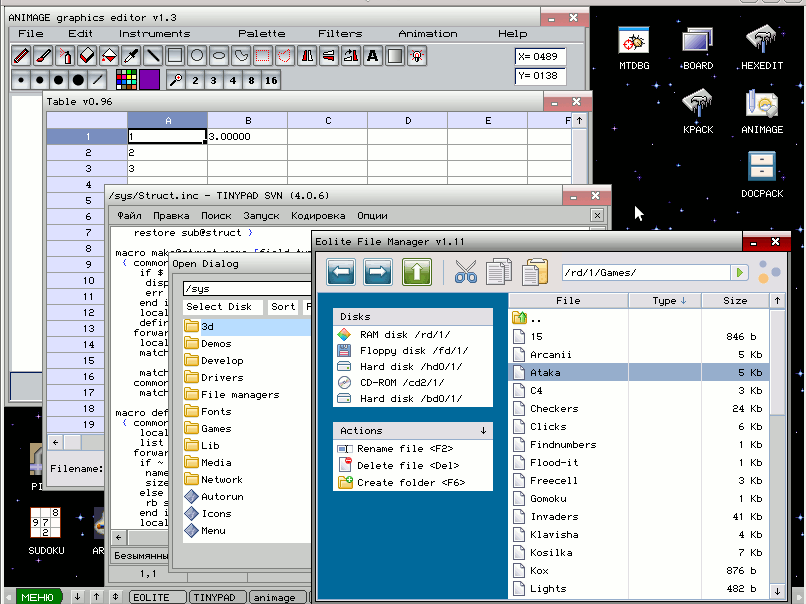The image size is (806, 604).
Task: Set ANIMAGE zoom level to 2
Action: (x=195, y=80)
